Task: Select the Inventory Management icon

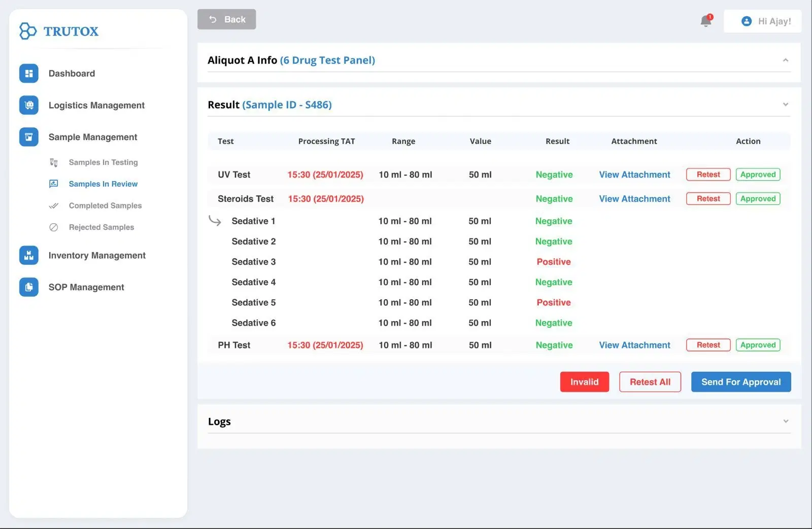Action: (x=28, y=255)
